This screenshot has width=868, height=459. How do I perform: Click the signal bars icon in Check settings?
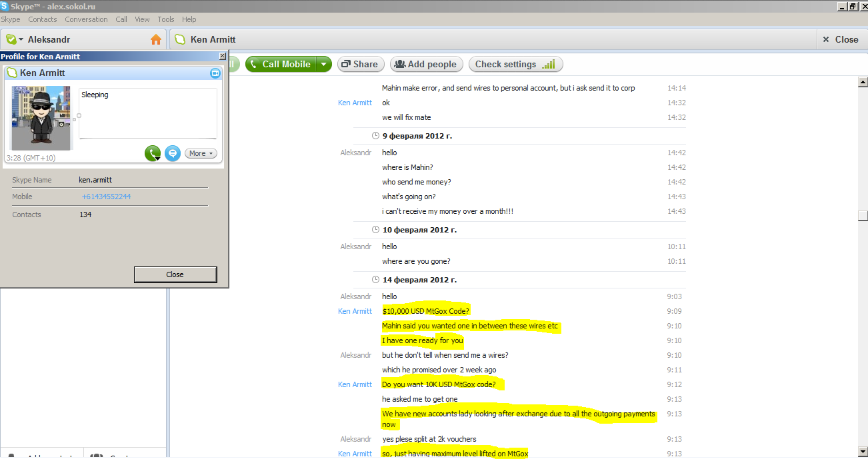click(548, 65)
